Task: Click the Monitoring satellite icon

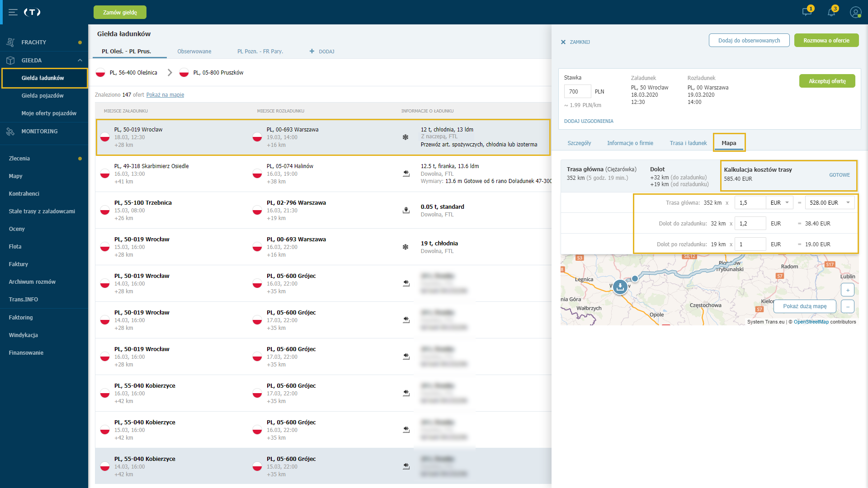Action: [10, 131]
